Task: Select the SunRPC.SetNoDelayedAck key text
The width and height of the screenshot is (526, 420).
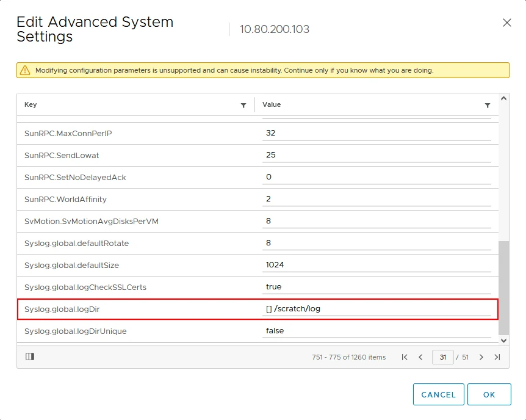Action: [75, 178]
